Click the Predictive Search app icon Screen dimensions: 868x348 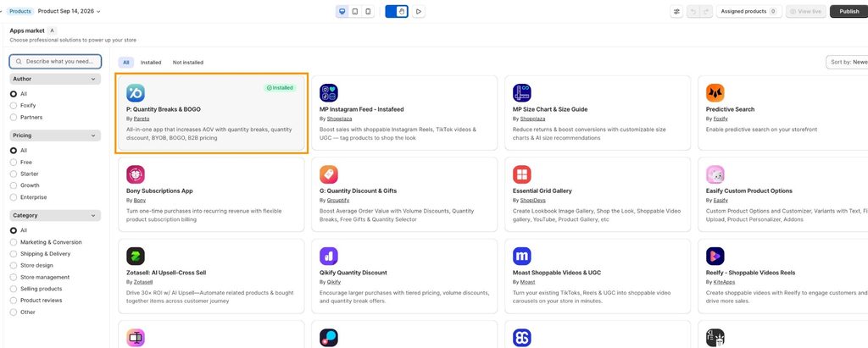(x=715, y=93)
